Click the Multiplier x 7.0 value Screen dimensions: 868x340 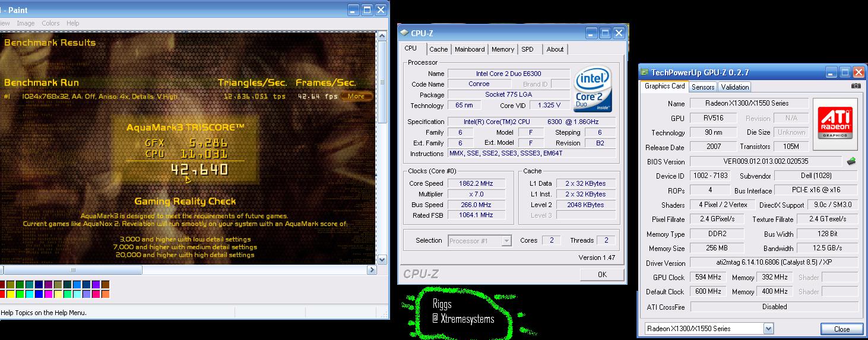pyautogui.click(x=476, y=194)
